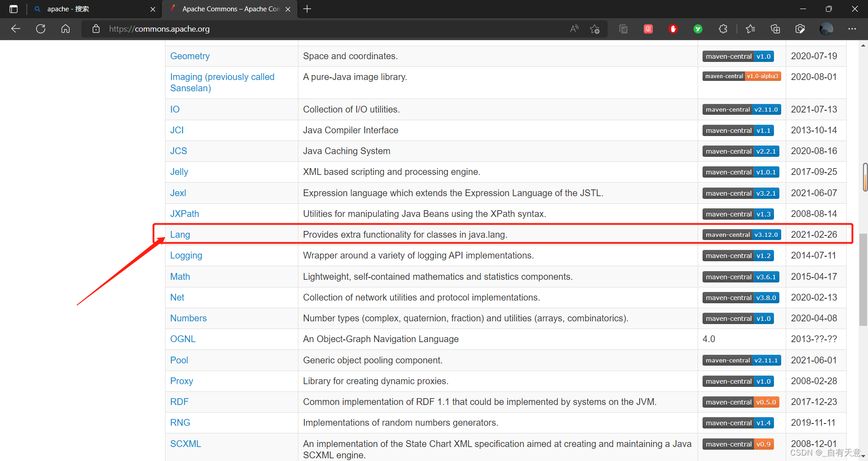Click the SCXML maven-central v0.9 badge
The image size is (868, 461).
[738, 444]
